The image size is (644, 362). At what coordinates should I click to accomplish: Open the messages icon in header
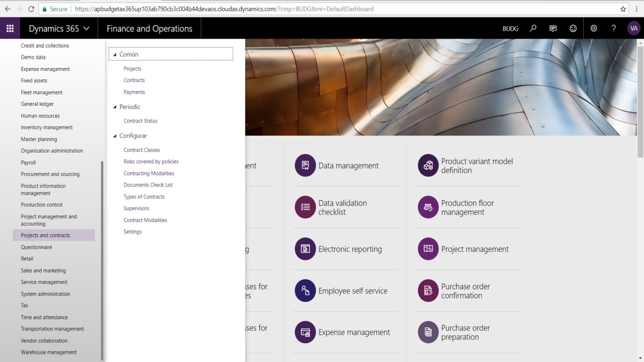click(553, 29)
